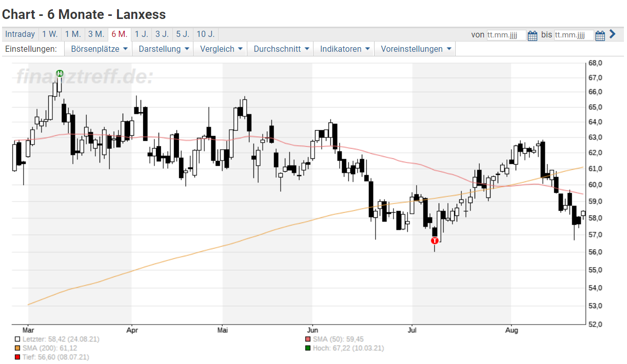The image size is (627, 364).
Task: Click the green H high marker
Action: (x=60, y=73)
